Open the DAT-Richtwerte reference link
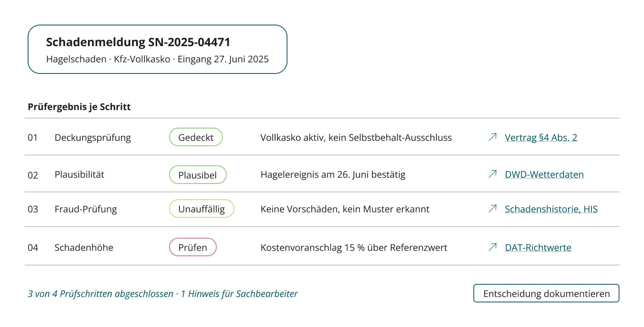644x327 pixels. click(538, 247)
